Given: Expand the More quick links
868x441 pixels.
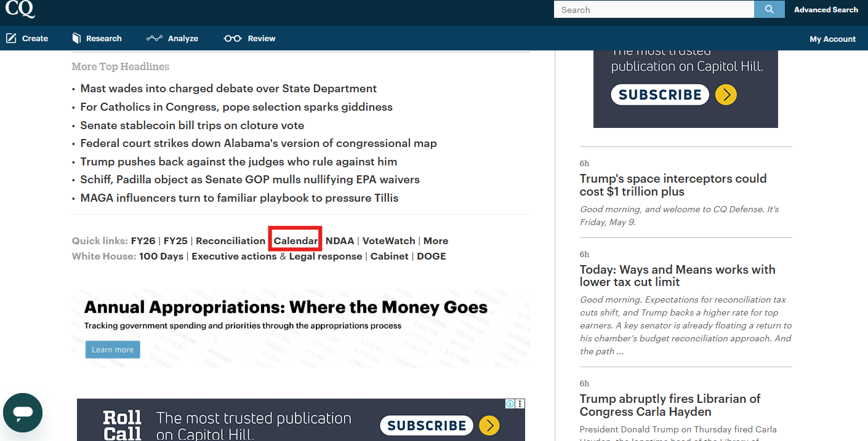Looking at the screenshot, I should click(x=436, y=241).
